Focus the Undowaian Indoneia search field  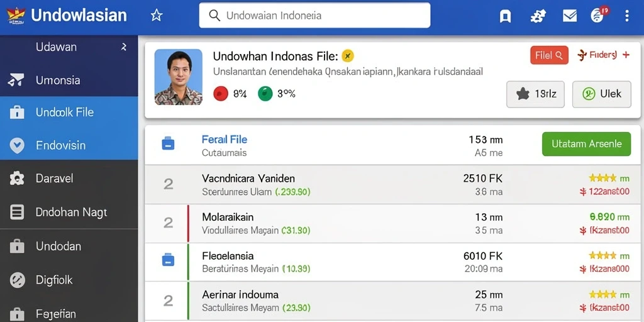(x=314, y=16)
